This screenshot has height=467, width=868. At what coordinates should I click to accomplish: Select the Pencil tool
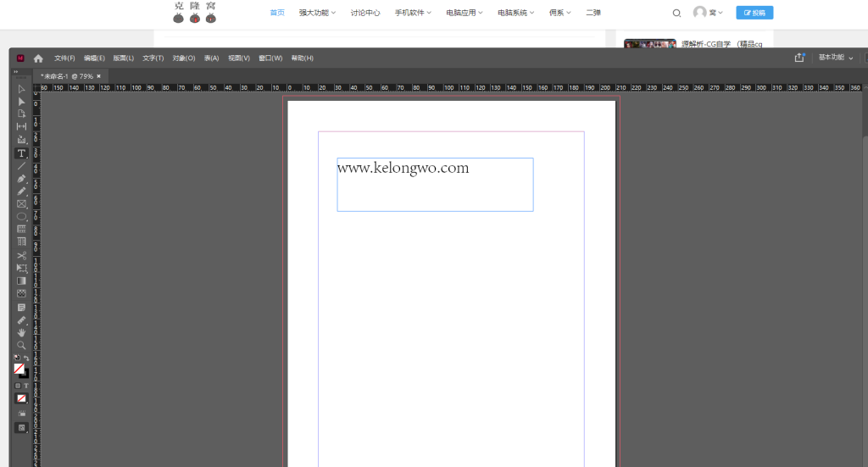pos(21,192)
